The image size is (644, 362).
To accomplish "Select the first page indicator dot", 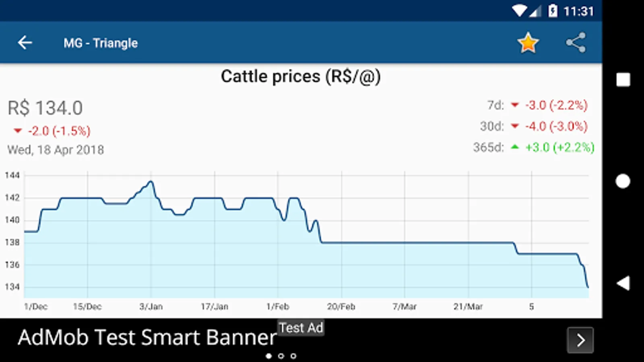I will point(269,356).
